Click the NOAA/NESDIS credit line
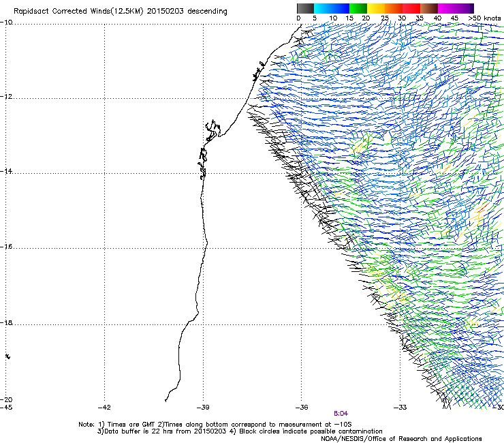Image resolution: width=504 pixels, height=443 pixels. click(x=401, y=439)
